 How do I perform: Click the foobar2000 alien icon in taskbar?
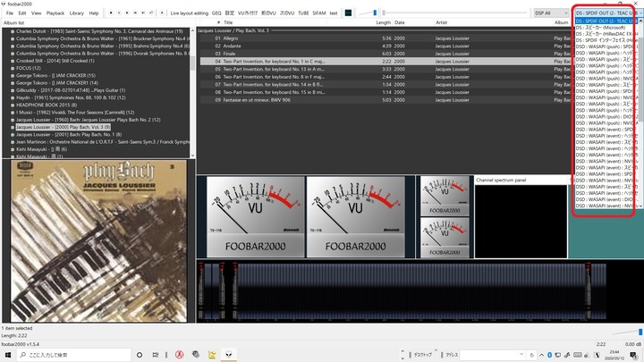tap(228, 355)
